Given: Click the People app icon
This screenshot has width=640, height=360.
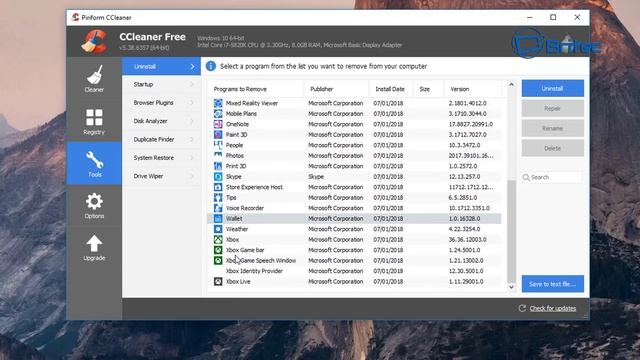Looking at the screenshot, I should pyautogui.click(x=218, y=145).
